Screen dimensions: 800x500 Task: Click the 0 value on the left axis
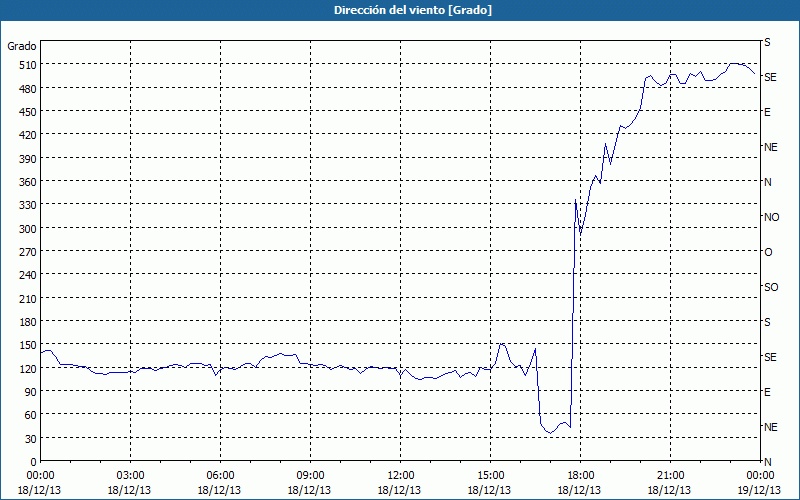point(34,462)
